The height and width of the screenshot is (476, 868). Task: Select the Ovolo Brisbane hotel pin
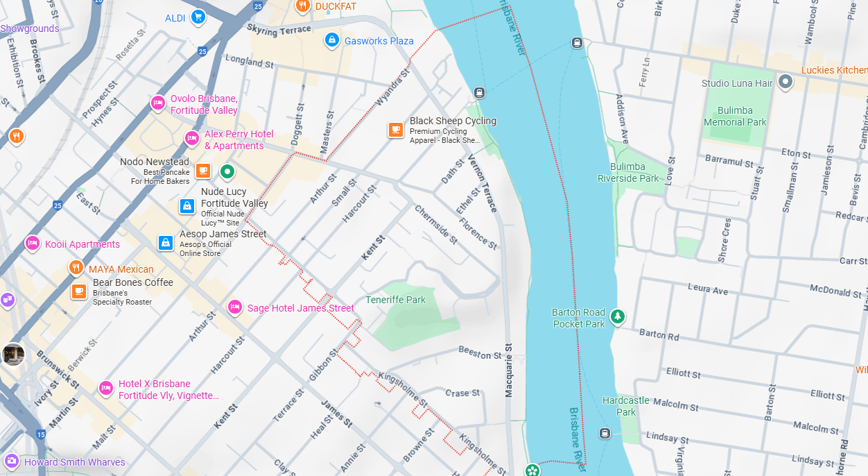point(158,103)
